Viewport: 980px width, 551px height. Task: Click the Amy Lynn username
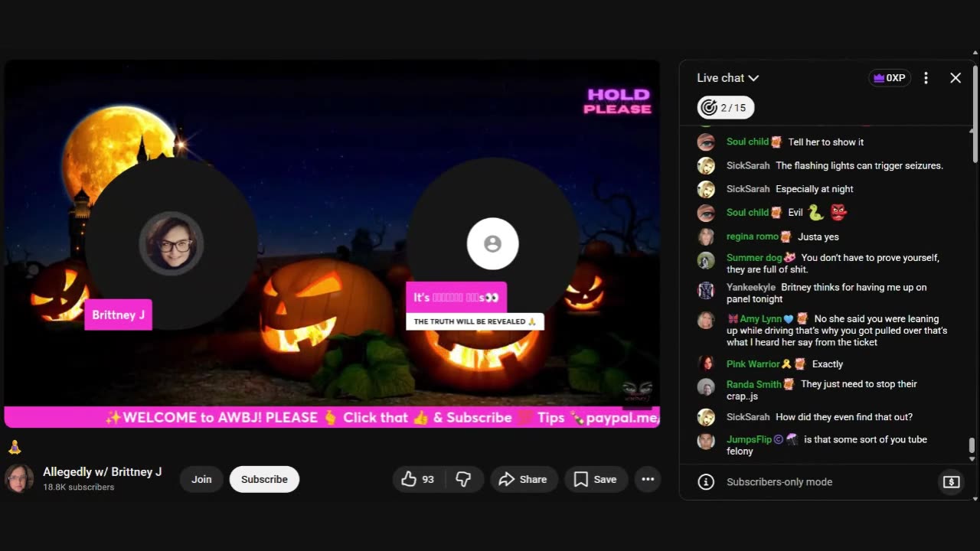pyautogui.click(x=761, y=319)
